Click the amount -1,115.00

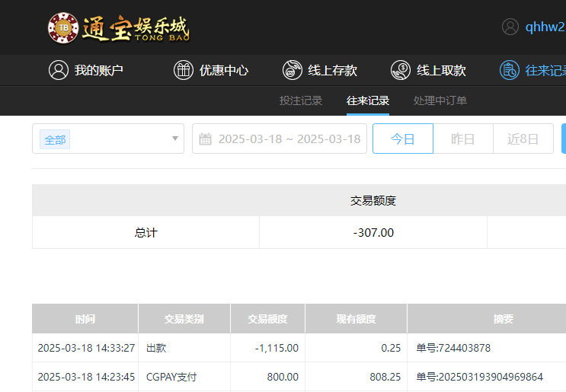tap(277, 348)
